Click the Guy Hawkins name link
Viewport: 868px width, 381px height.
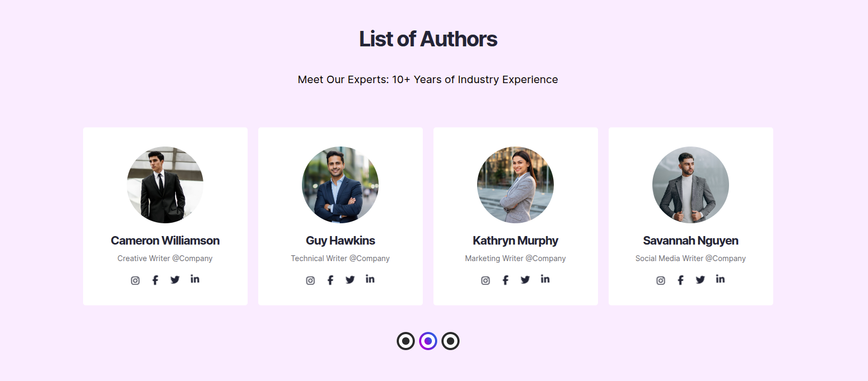click(x=340, y=241)
